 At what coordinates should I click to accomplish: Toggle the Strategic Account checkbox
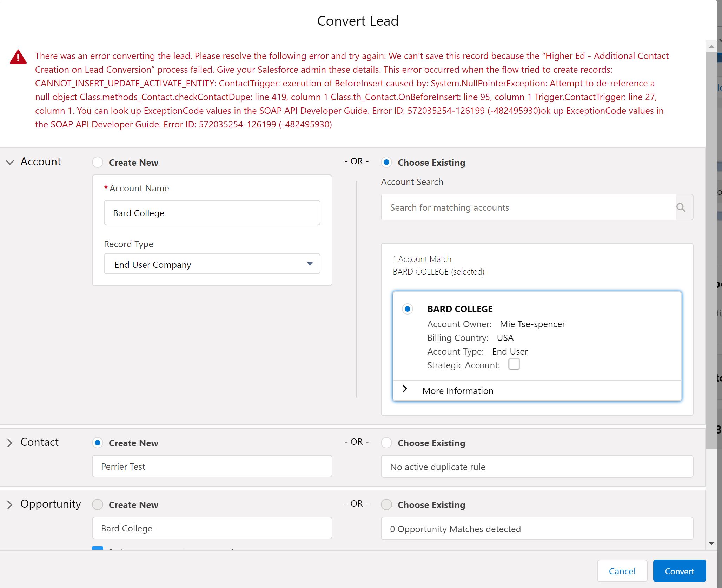click(x=514, y=364)
